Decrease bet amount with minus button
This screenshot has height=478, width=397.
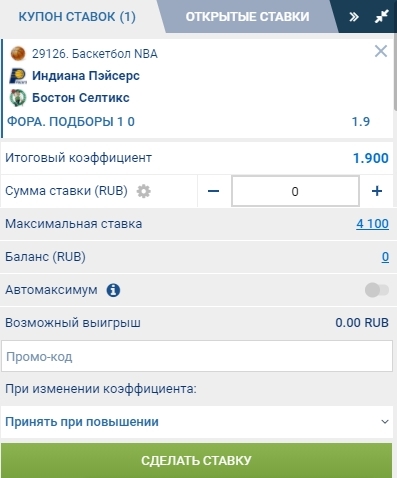click(x=213, y=191)
